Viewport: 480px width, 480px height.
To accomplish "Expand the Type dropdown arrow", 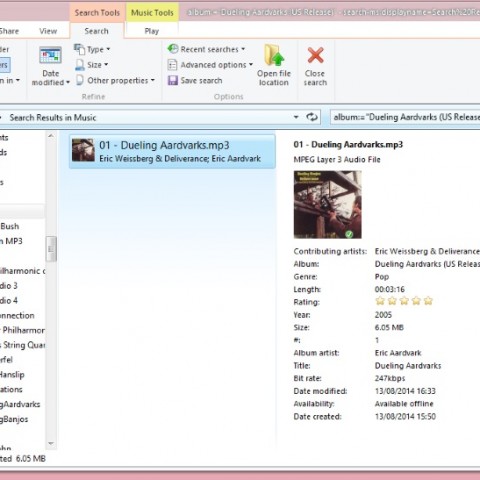I will click(108, 49).
